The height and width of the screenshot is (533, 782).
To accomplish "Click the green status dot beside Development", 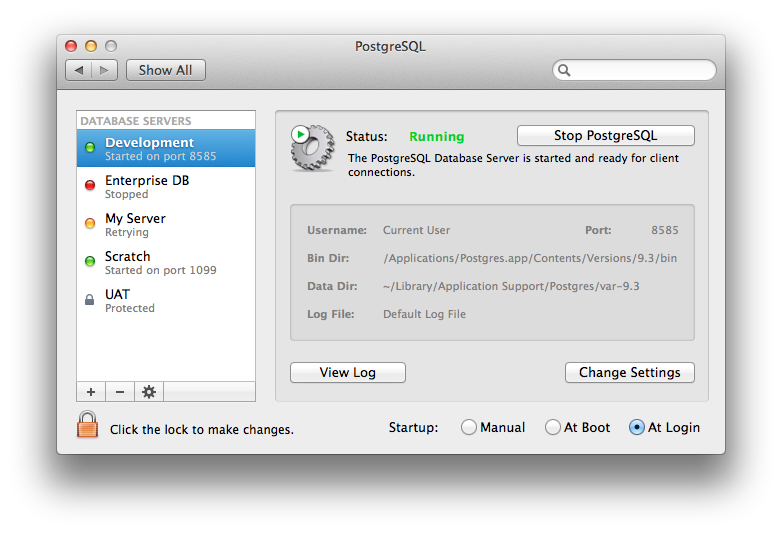I will 90,147.
